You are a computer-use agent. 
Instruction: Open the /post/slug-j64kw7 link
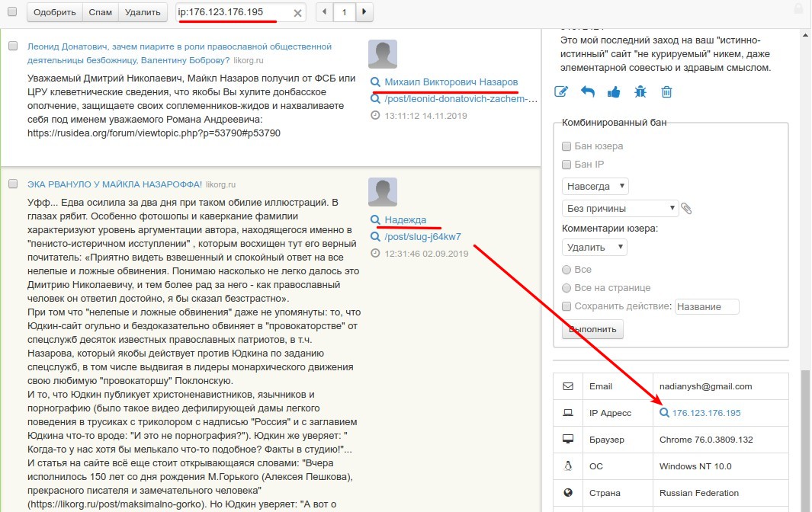[x=422, y=237]
